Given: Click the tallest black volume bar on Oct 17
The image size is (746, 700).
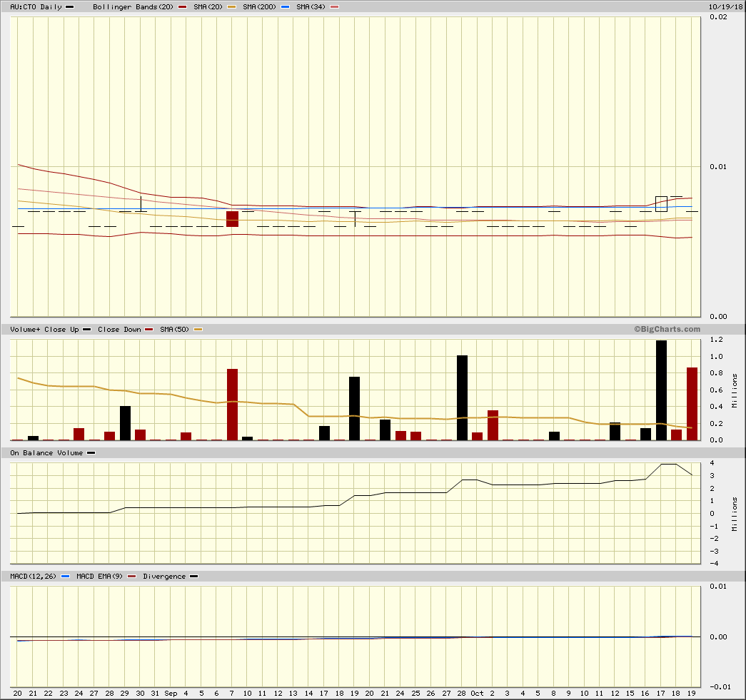Looking at the screenshot, I should [661, 390].
